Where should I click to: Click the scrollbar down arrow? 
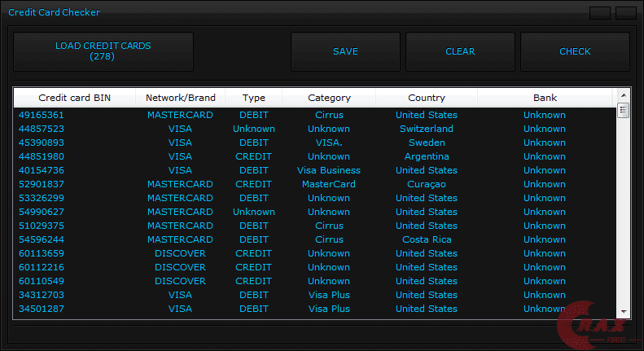[624, 312]
